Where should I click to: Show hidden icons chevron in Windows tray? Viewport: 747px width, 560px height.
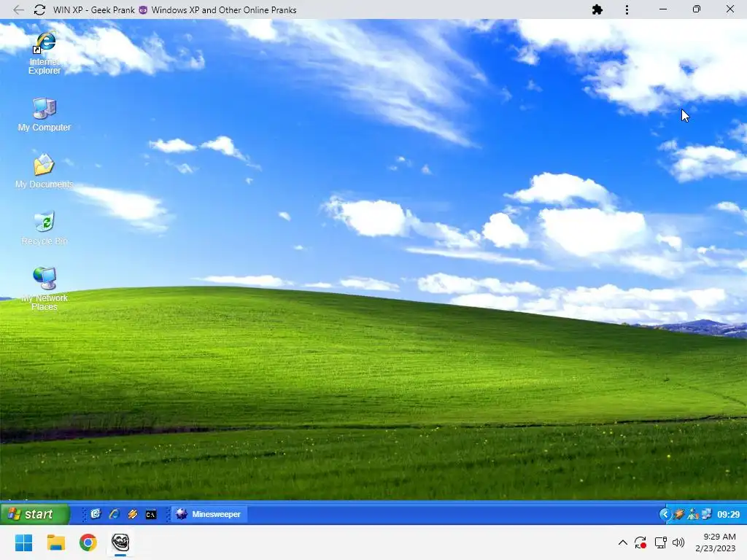pyautogui.click(x=623, y=542)
